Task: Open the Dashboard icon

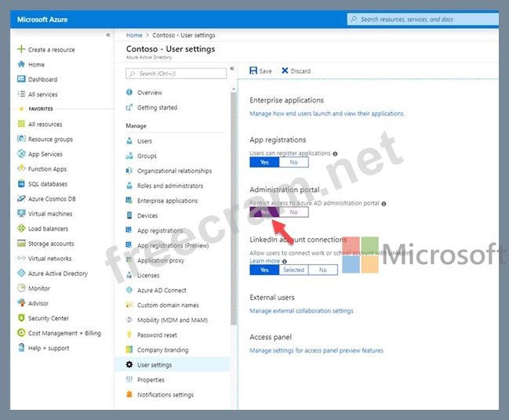Action: (21, 79)
